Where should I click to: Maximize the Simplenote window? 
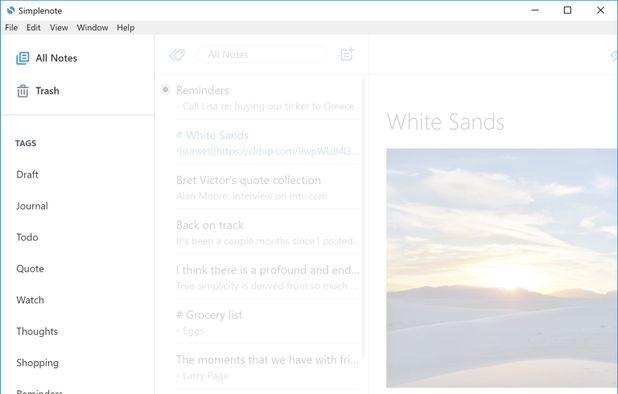(x=568, y=10)
